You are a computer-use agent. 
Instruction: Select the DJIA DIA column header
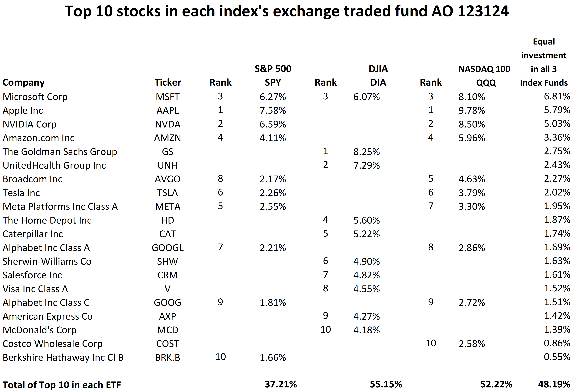point(378,75)
